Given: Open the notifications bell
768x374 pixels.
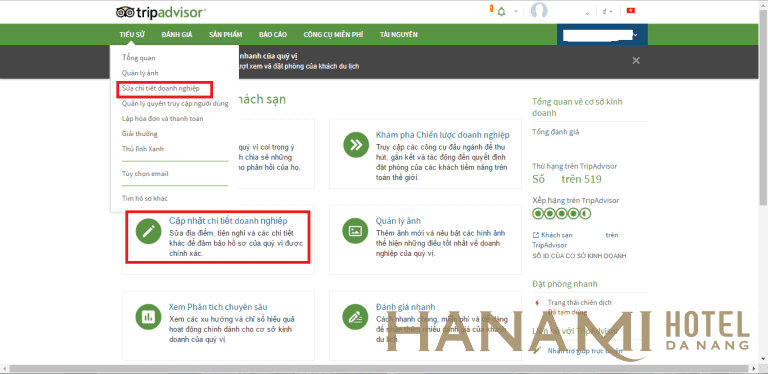Looking at the screenshot, I should coord(501,11).
